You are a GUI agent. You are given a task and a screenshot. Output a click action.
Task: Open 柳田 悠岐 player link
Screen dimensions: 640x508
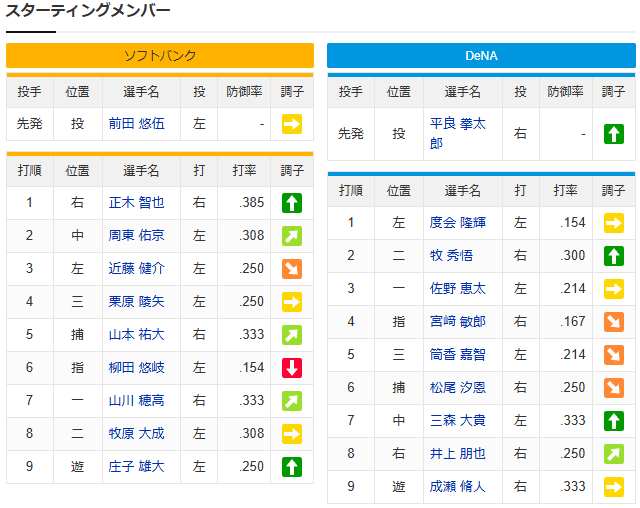136,368
